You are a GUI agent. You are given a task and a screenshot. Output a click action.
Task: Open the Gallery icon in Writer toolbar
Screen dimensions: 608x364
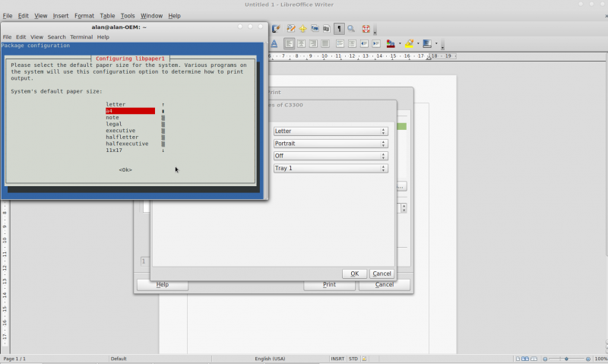(315, 29)
